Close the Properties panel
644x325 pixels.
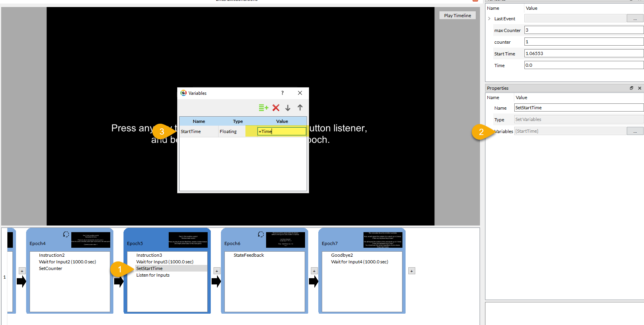click(x=639, y=88)
